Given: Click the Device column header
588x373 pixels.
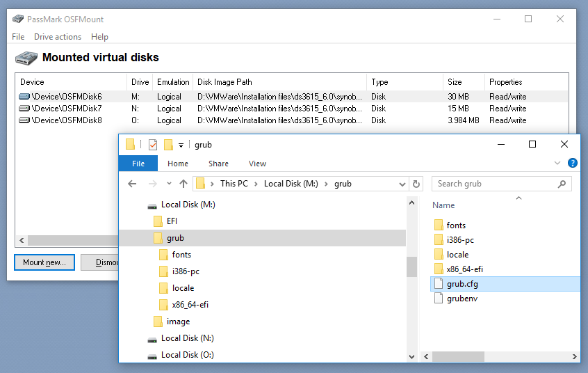Looking at the screenshot, I should [72, 82].
